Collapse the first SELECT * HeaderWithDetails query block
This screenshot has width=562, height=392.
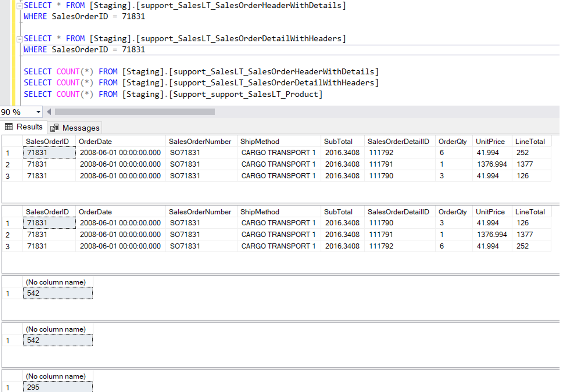pos(19,6)
